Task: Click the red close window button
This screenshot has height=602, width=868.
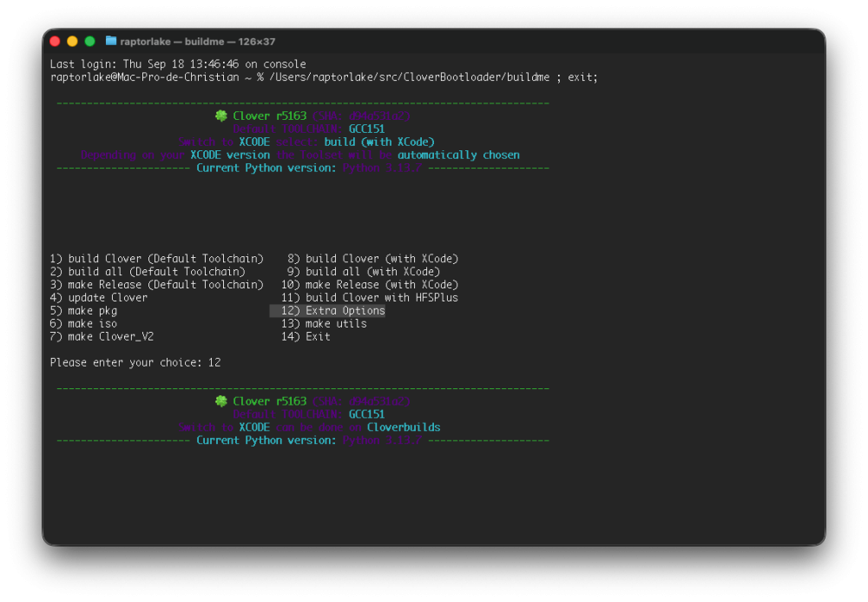Action: click(x=55, y=42)
